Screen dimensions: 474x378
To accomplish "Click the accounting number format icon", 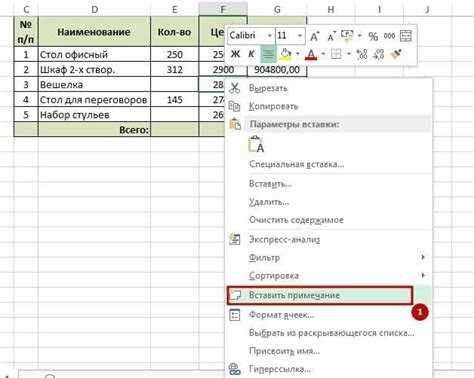I will pos(347,36).
